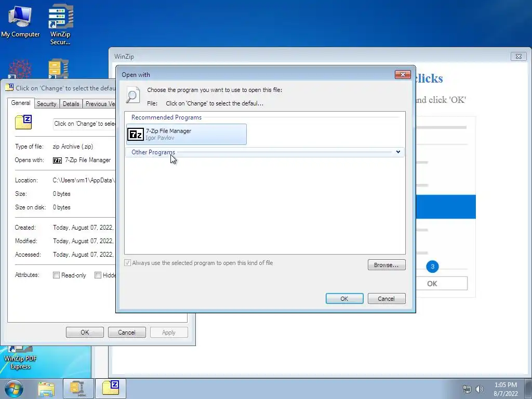Toggle the Read-only attribute checkbox
532x399 pixels.
pos(56,275)
